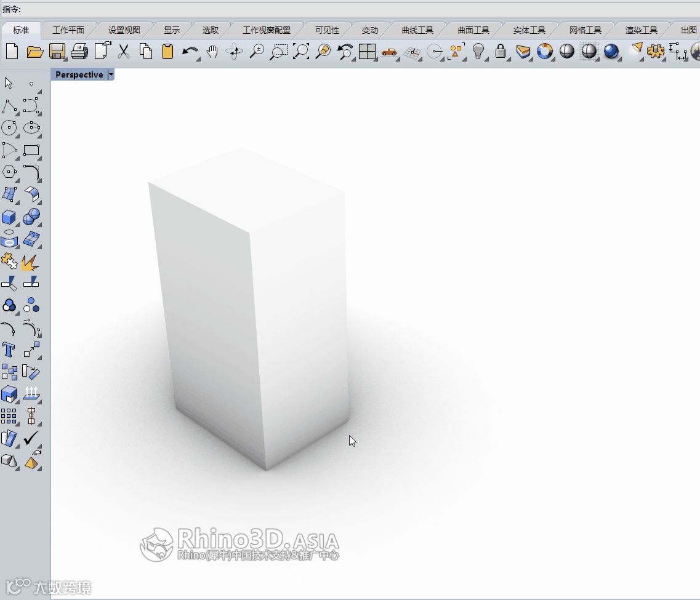Image resolution: width=700 pixels, height=600 pixels.
Task: Click the New file icon
Action: [x=12, y=52]
